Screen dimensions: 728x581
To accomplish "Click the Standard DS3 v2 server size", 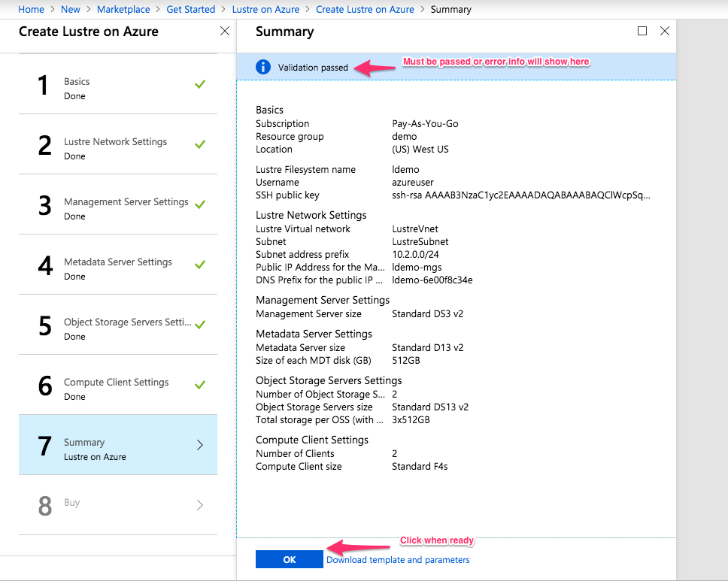I will point(428,313).
